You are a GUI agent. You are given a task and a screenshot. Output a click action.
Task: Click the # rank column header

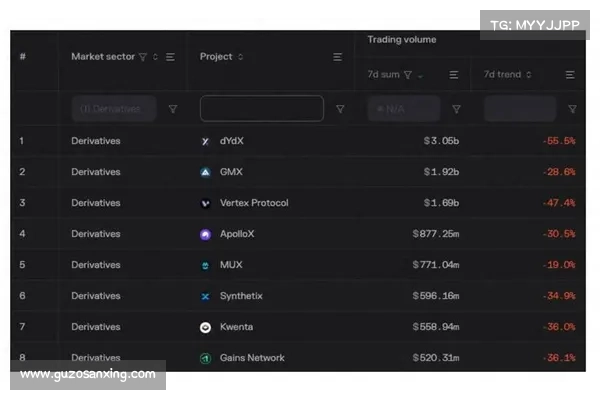(x=23, y=57)
